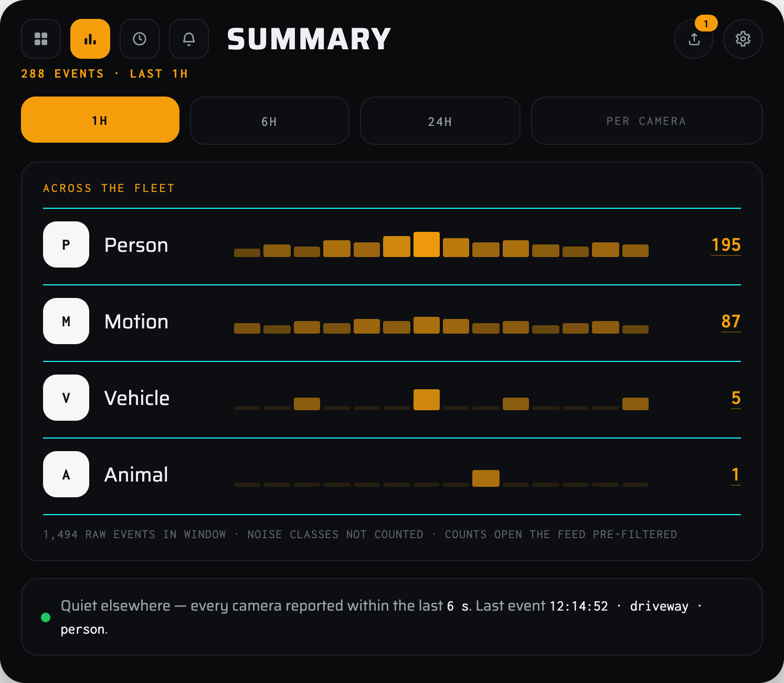Screen dimensions: 784x683
Task: Click the 'ACROSS THE FLEET' heading
Action: pyautogui.click(x=109, y=188)
